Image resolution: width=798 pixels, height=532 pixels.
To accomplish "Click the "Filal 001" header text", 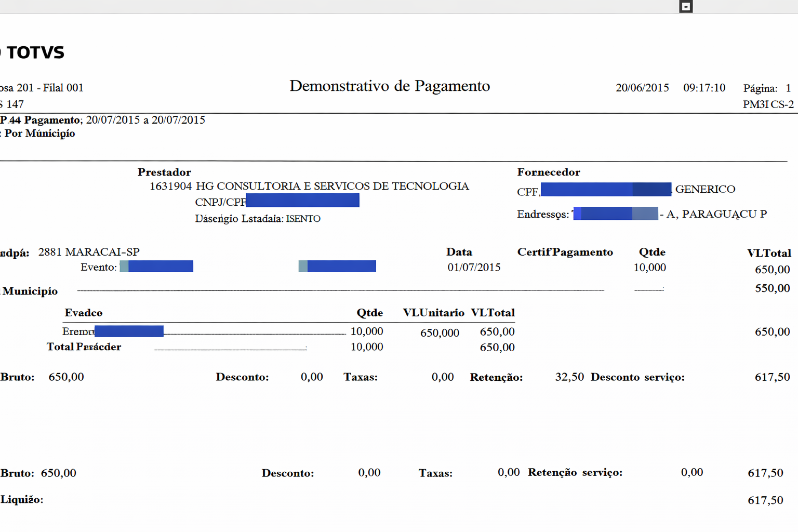I will click(63, 88).
